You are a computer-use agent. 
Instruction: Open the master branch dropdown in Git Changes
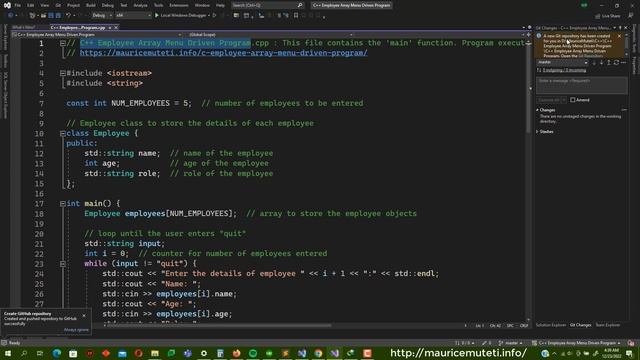562,62
